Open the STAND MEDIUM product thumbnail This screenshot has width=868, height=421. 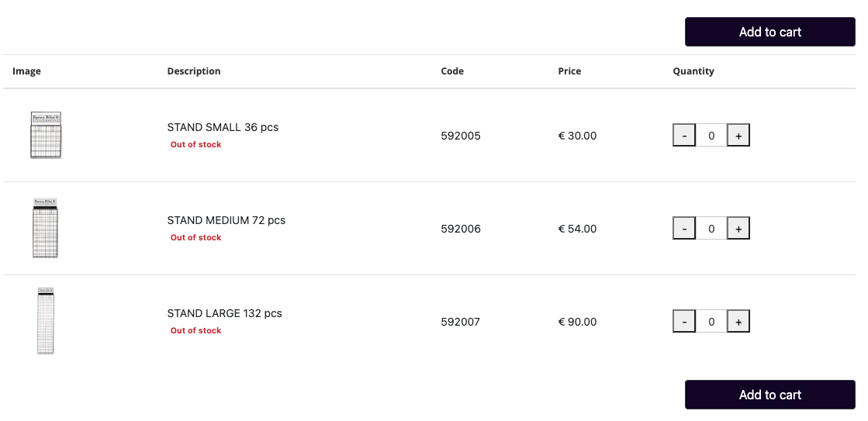coord(46,228)
